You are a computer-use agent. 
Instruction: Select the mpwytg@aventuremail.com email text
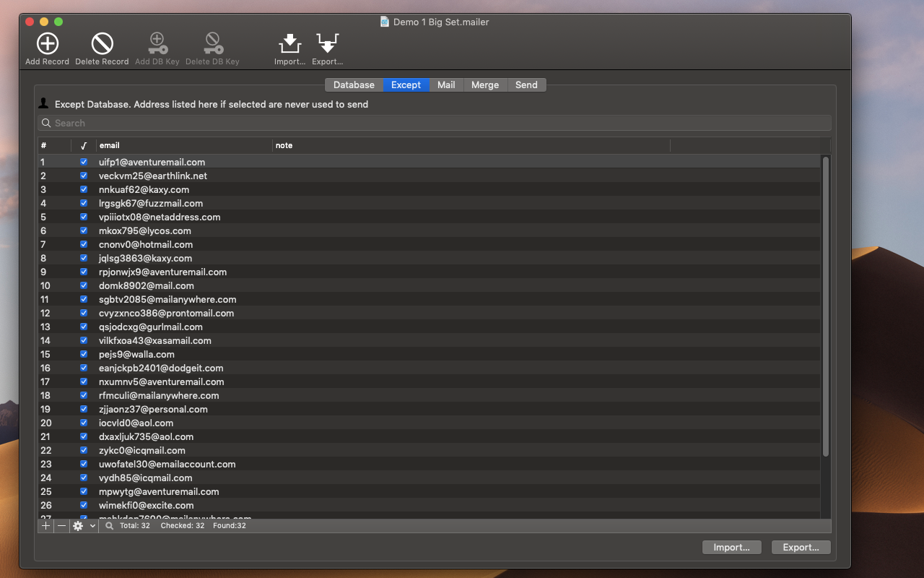point(159,491)
